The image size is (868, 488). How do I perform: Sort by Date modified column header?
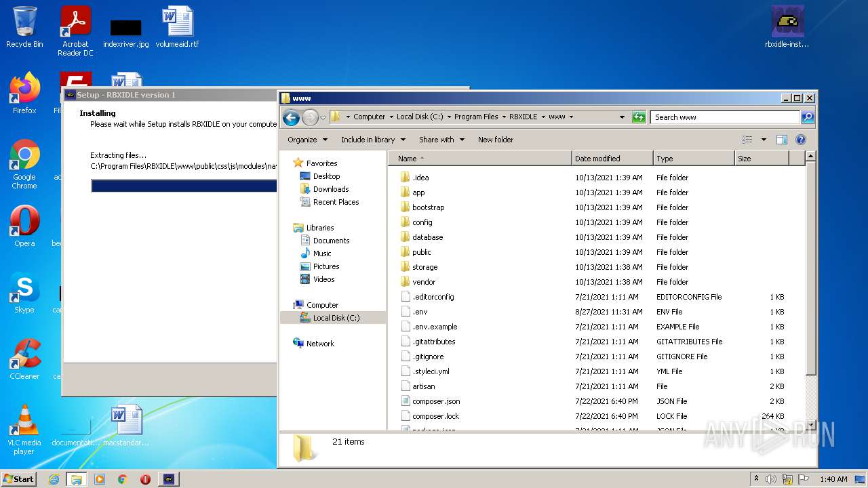point(612,159)
